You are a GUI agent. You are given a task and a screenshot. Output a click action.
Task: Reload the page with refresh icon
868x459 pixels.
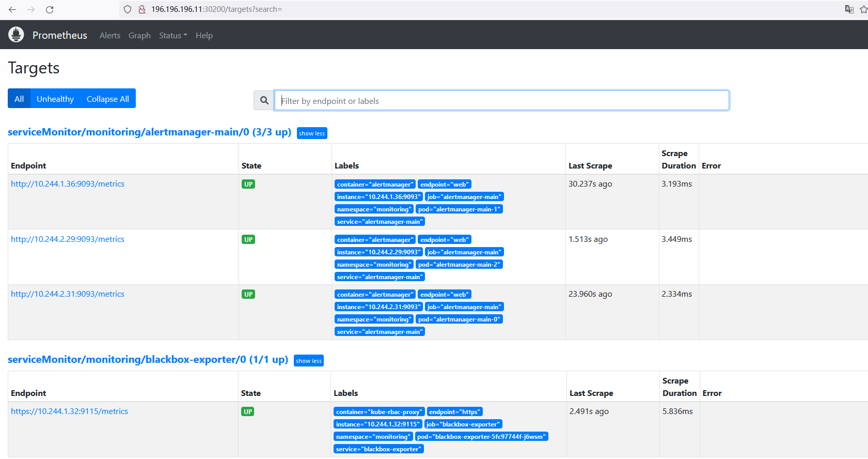pos(50,9)
